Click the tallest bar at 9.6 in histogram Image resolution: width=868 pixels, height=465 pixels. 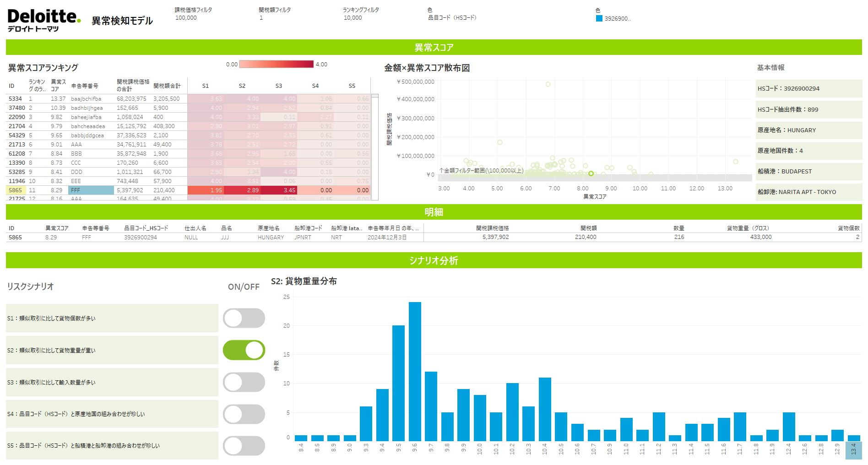[x=415, y=371]
